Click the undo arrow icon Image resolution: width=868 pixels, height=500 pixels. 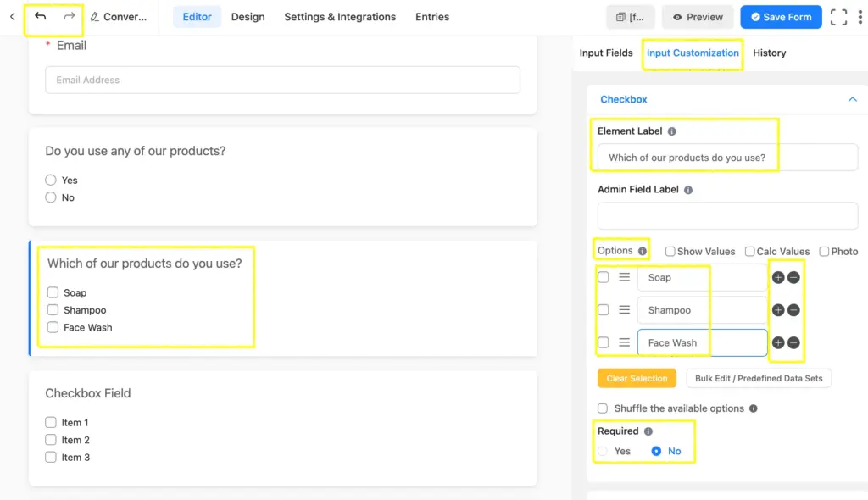[40, 16]
